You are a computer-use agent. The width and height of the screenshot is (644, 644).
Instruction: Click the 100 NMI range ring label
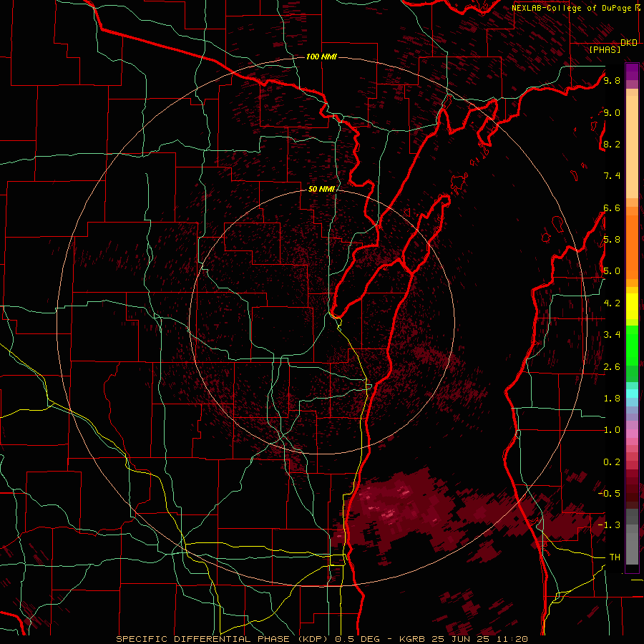[321, 57]
